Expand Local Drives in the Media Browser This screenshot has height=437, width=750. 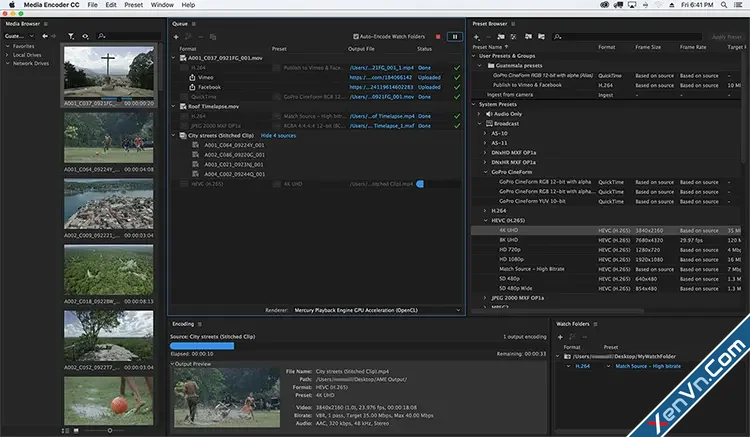pyautogui.click(x=8, y=55)
